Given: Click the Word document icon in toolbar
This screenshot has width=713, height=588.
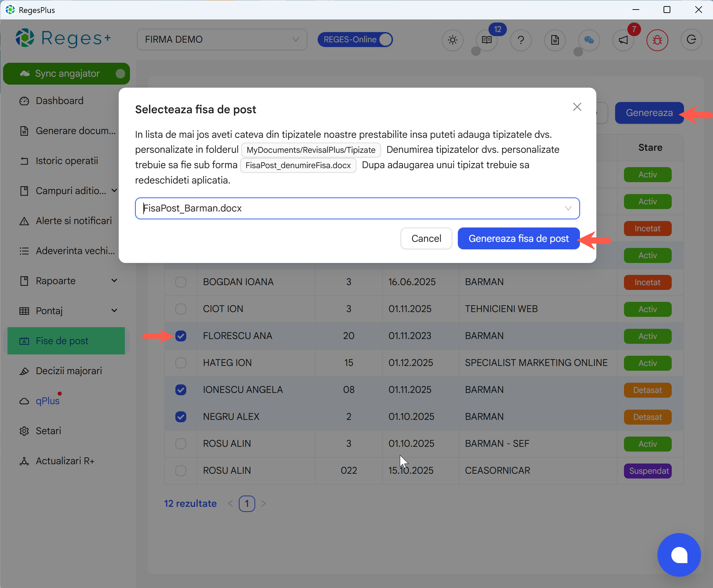Looking at the screenshot, I should [555, 40].
